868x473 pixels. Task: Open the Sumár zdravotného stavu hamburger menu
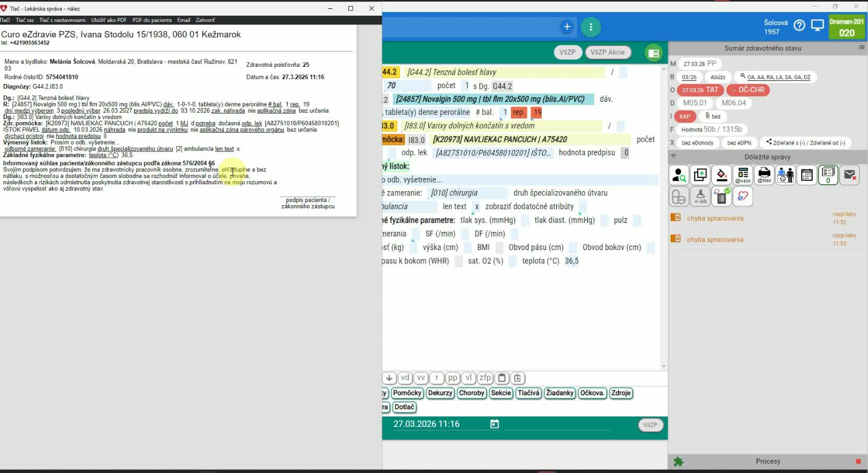point(861,48)
